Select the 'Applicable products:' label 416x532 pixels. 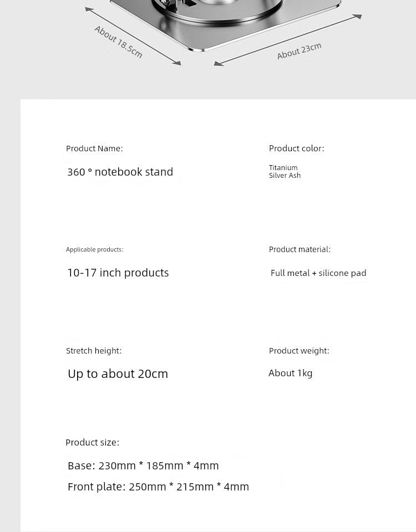(94, 249)
